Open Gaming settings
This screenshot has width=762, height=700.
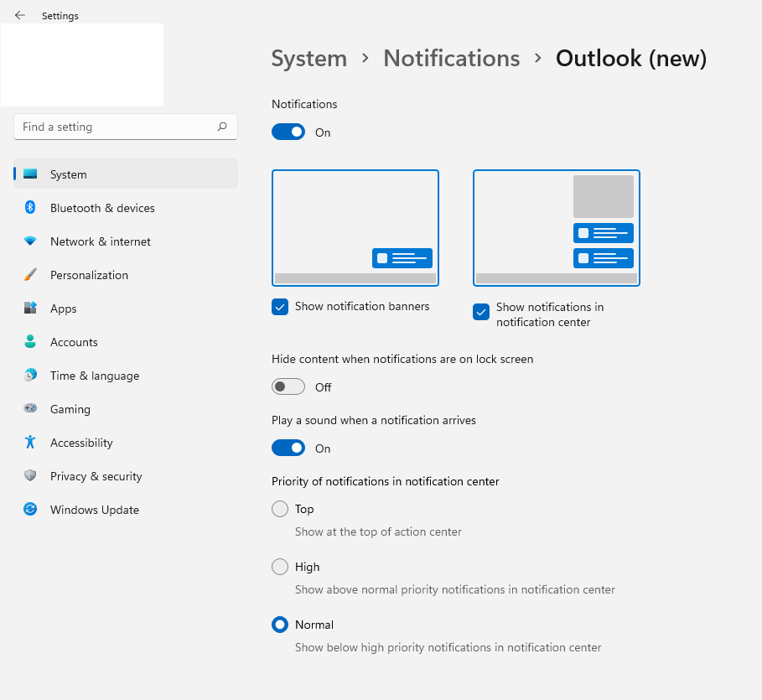(x=70, y=409)
